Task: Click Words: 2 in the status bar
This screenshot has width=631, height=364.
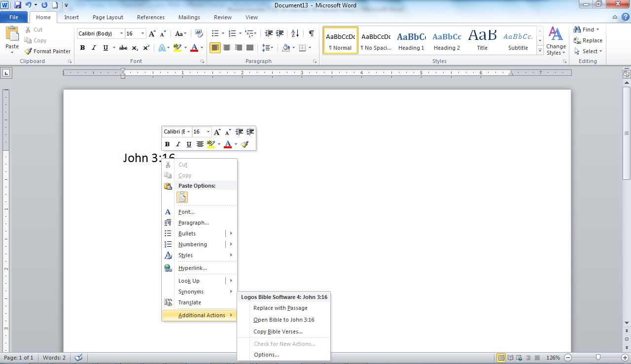Action: [54, 358]
